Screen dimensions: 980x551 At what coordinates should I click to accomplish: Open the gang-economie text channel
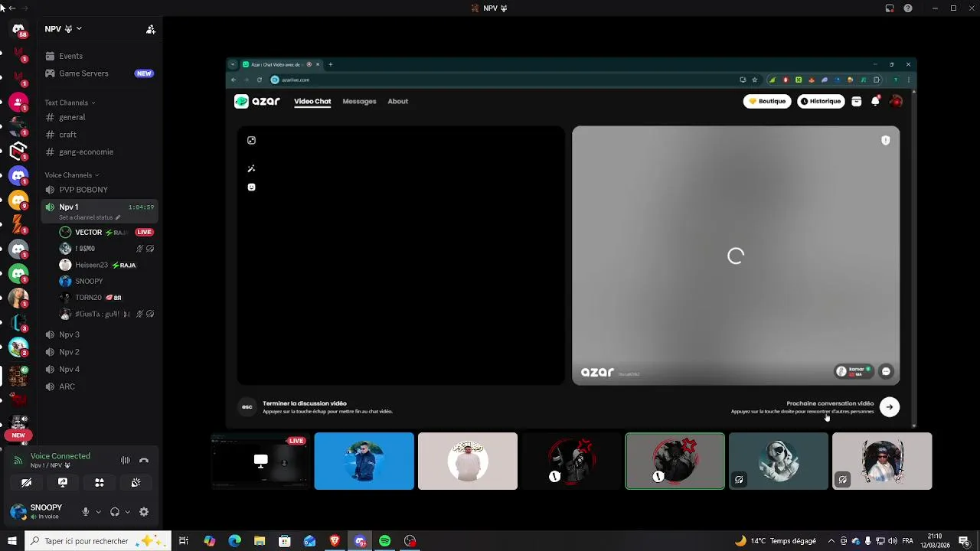click(x=100, y=152)
